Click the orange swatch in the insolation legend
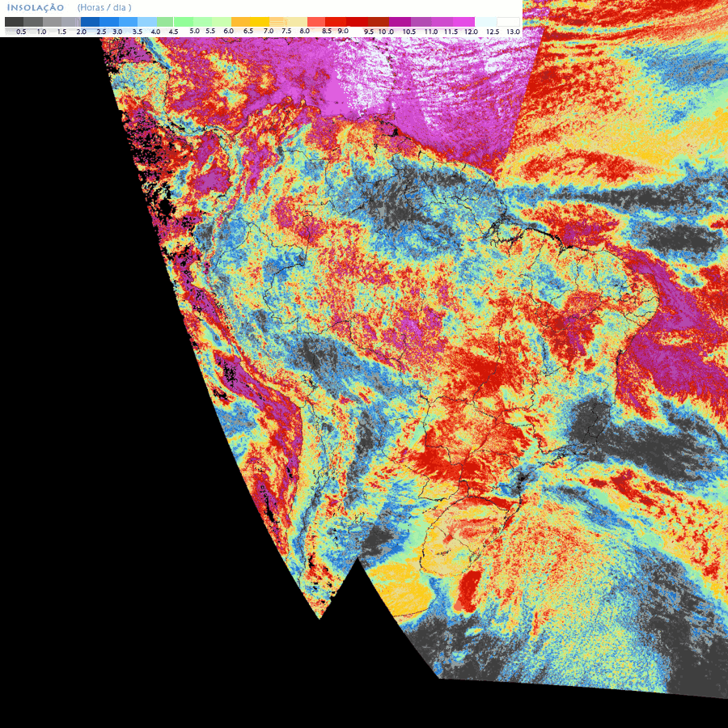This screenshot has height=728, width=728. coord(240,22)
